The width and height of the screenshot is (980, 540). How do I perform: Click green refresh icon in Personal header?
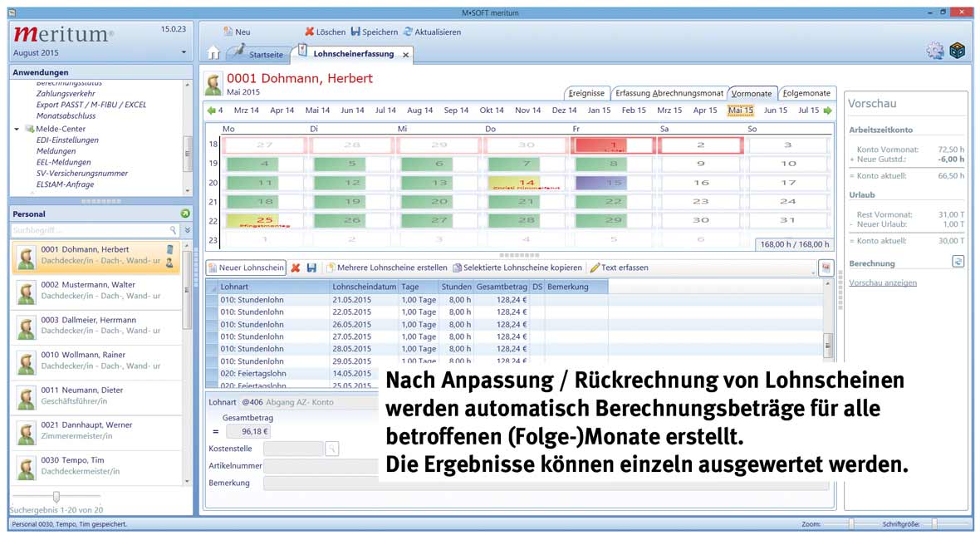click(x=185, y=214)
